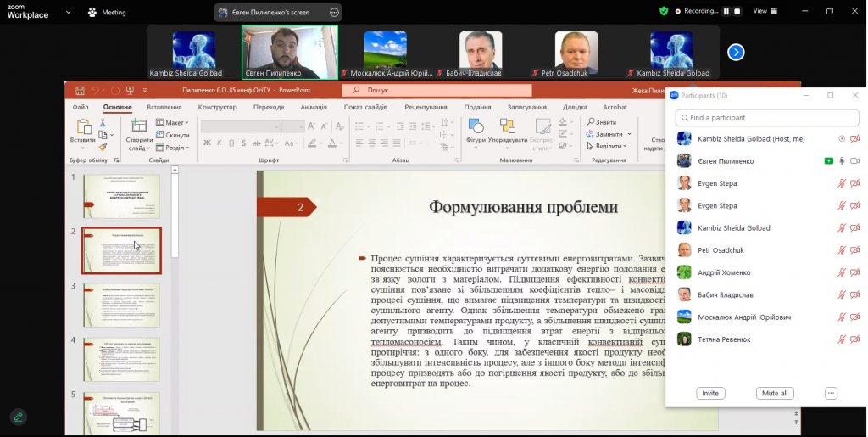Open the more options button beside Mute all
Viewport: 868px width, 437px height.
pyautogui.click(x=831, y=393)
